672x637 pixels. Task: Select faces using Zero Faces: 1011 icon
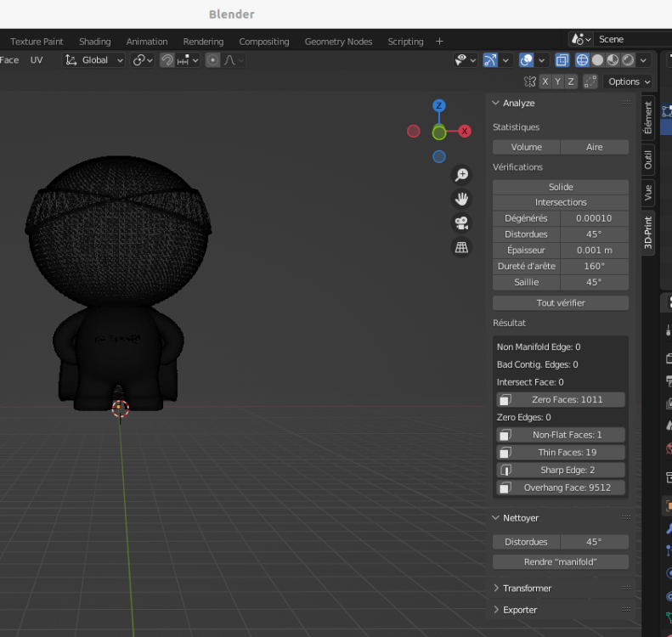pyautogui.click(x=505, y=399)
